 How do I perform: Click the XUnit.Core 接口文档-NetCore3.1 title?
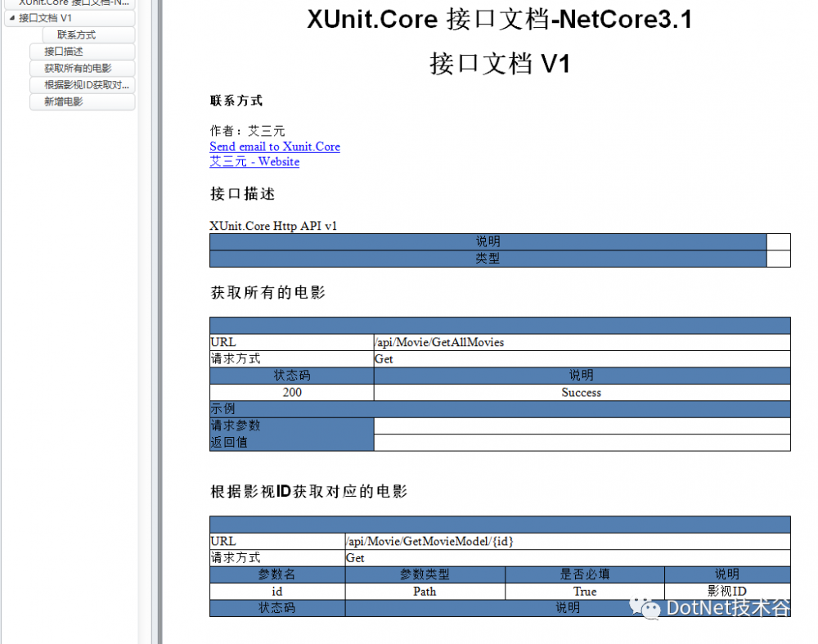pos(500,19)
